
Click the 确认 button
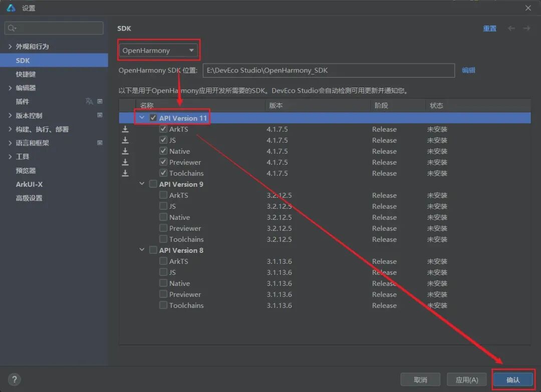point(513,379)
